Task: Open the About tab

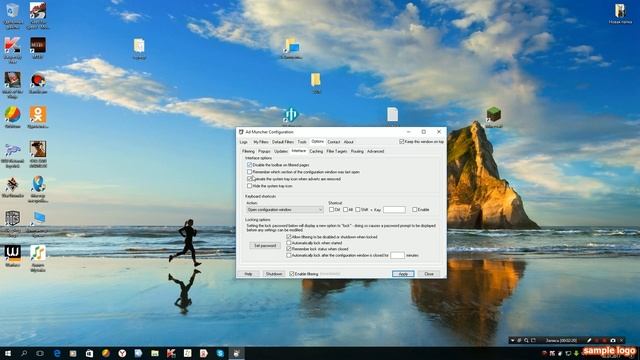Action: pos(349,142)
